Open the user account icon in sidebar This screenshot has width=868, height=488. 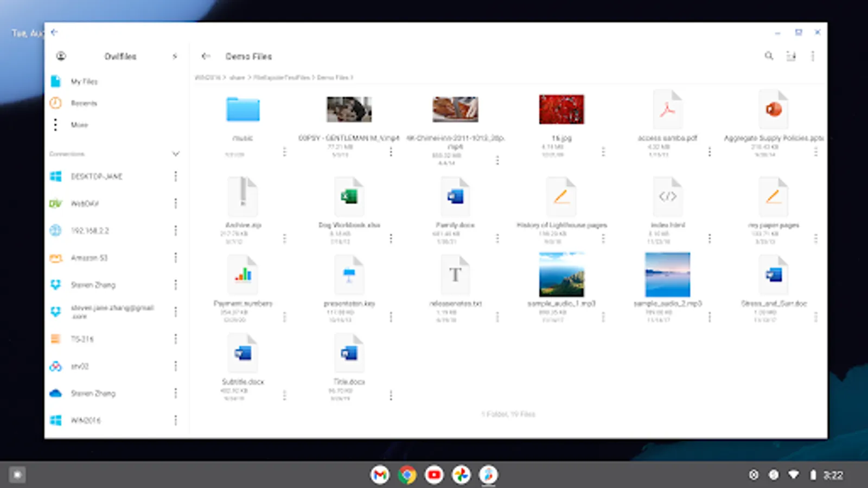61,56
